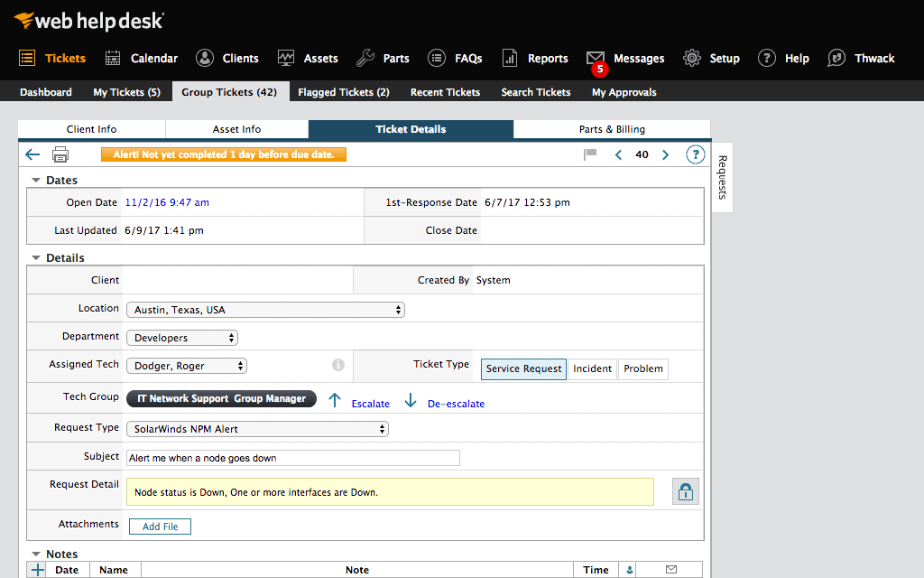
Task: Open the Location dropdown showing Austin, Texas, USA
Action: 266,310
